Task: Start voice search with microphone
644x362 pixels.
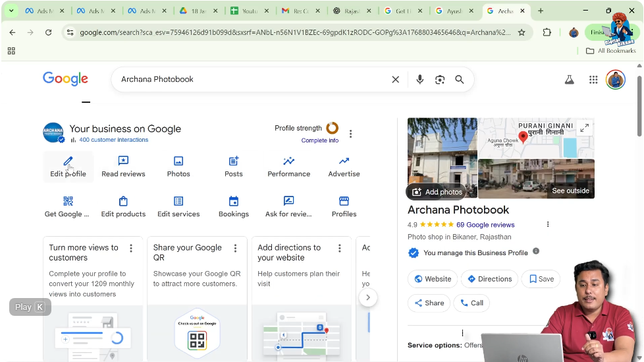Action: [x=419, y=79]
